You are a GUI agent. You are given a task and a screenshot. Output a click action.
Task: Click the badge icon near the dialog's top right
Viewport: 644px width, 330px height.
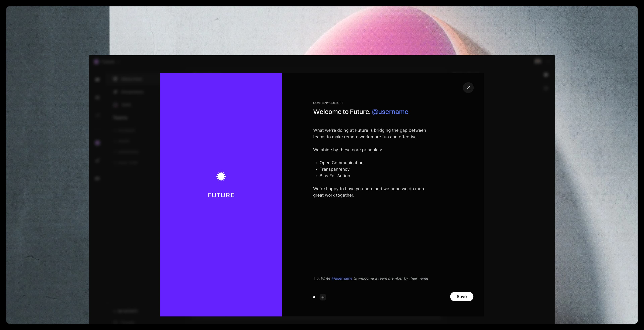pyautogui.click(x=546, y=75)
